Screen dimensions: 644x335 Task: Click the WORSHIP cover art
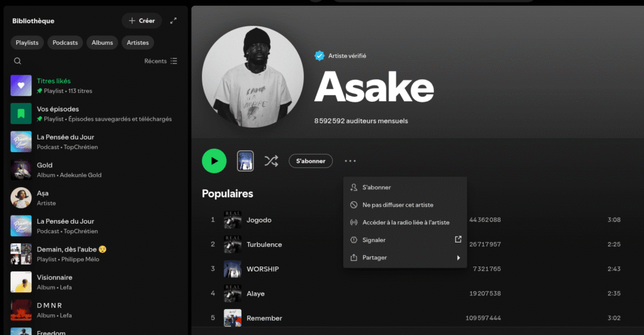tap(233, 269)
